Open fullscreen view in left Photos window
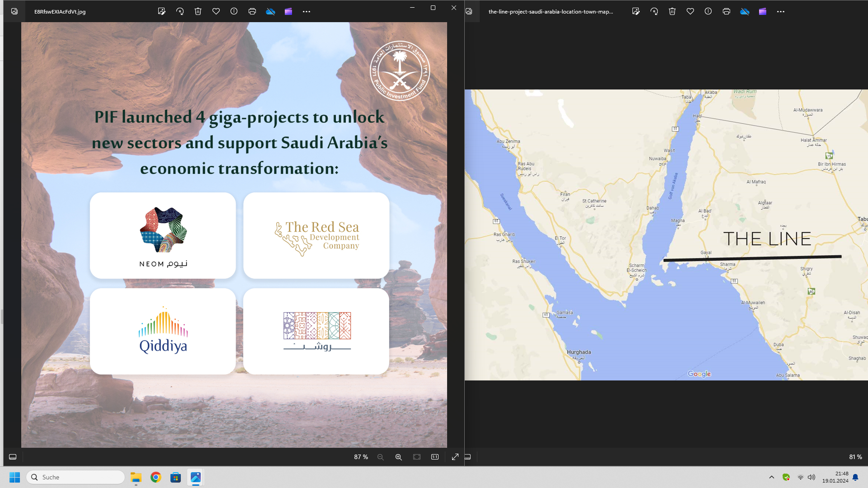The height and width of the screenshot is (488, 868). (455, 457)
